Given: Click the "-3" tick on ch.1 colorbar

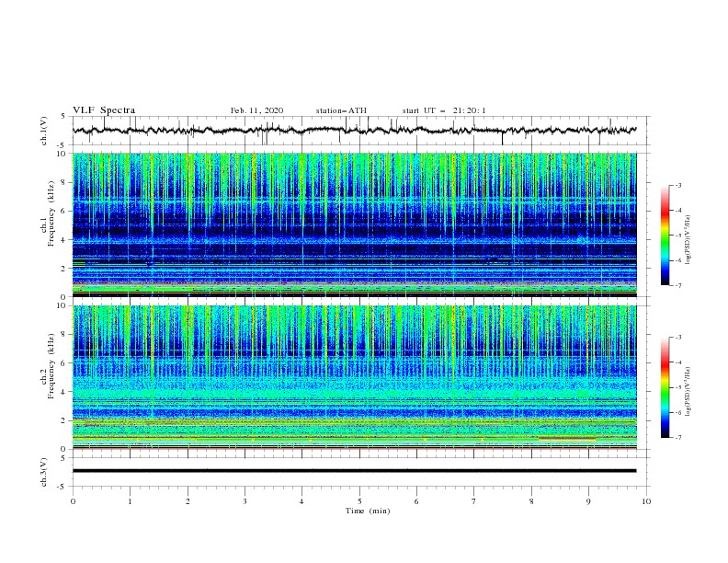Looking at the screenshot, I should (677, 185).
